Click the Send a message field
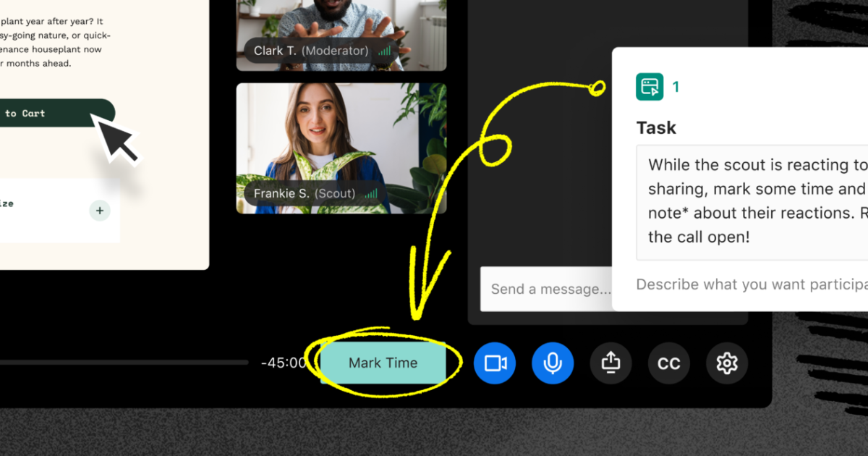The width and height of the screenshot is (868, 456). coord(548,289)
